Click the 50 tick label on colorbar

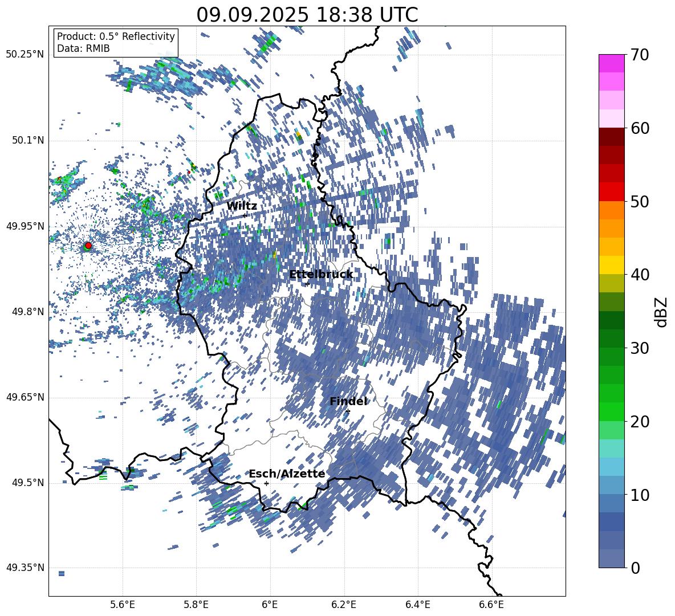tap(639, 201)
